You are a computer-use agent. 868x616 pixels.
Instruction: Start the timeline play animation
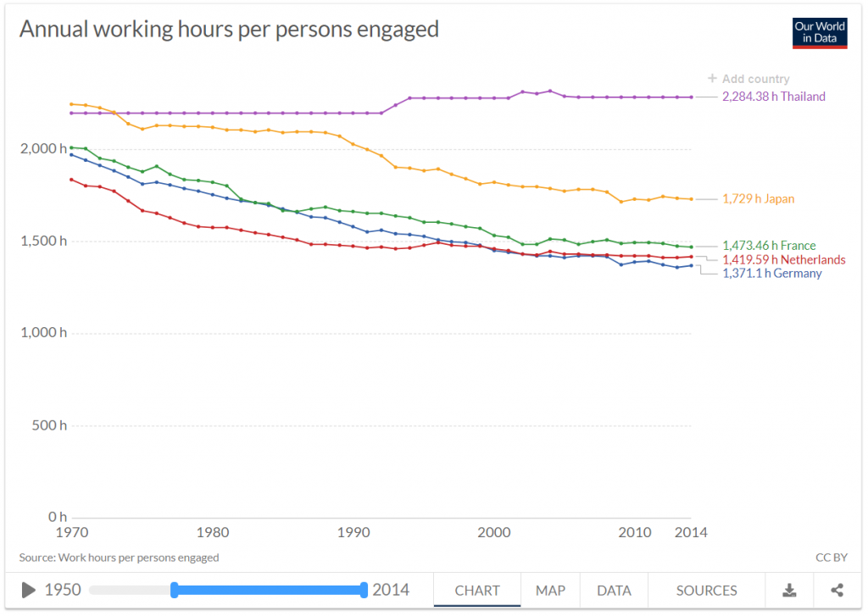[x=28, y=590]
